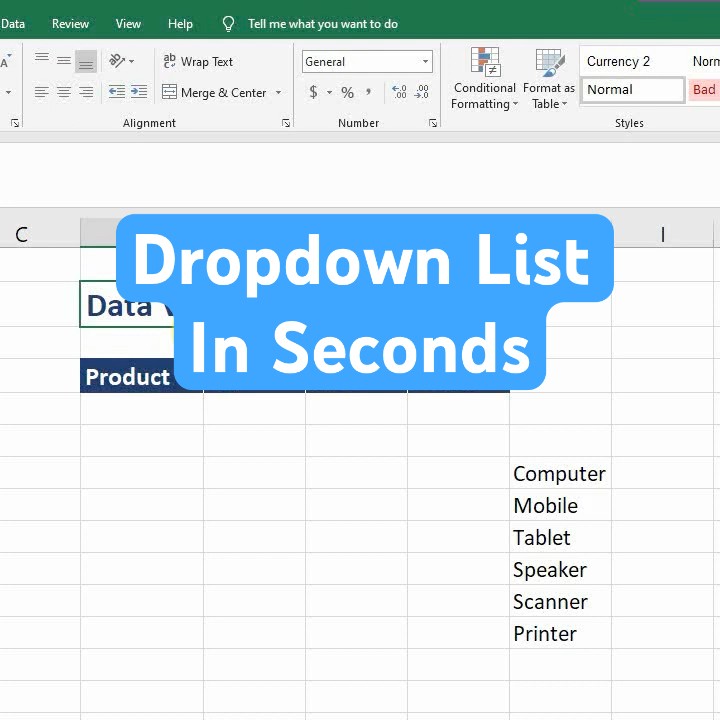720x720 pixels.
Task: Expand the Merge & Center dropdown arrow
Action: 278,92
